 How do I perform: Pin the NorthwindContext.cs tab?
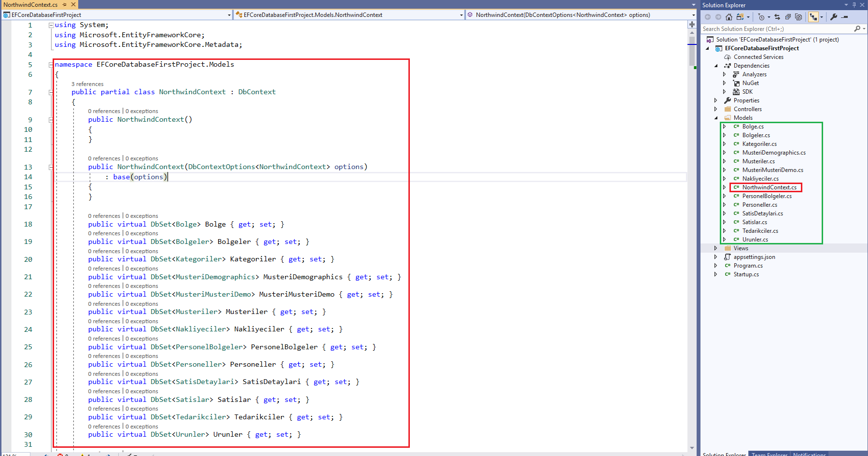65,4
